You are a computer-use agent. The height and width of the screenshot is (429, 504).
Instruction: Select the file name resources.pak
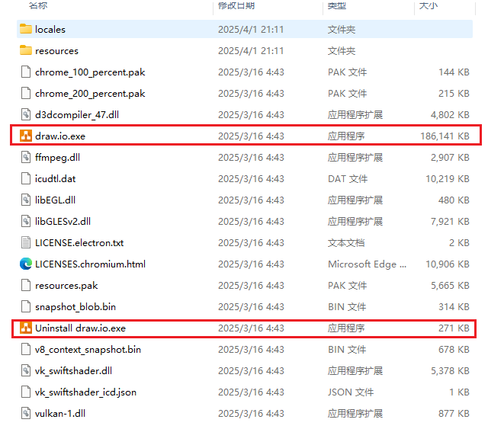coord(66,286)
